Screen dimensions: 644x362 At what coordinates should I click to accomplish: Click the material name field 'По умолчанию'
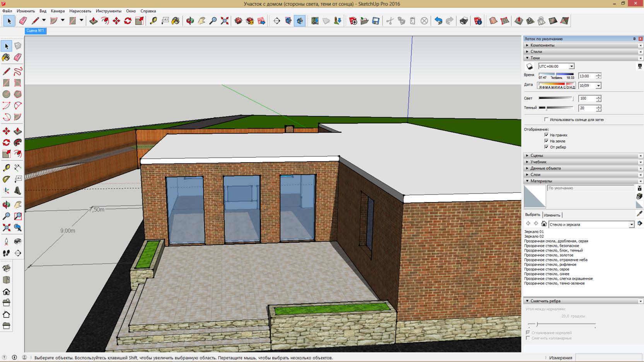pos(591,188)
